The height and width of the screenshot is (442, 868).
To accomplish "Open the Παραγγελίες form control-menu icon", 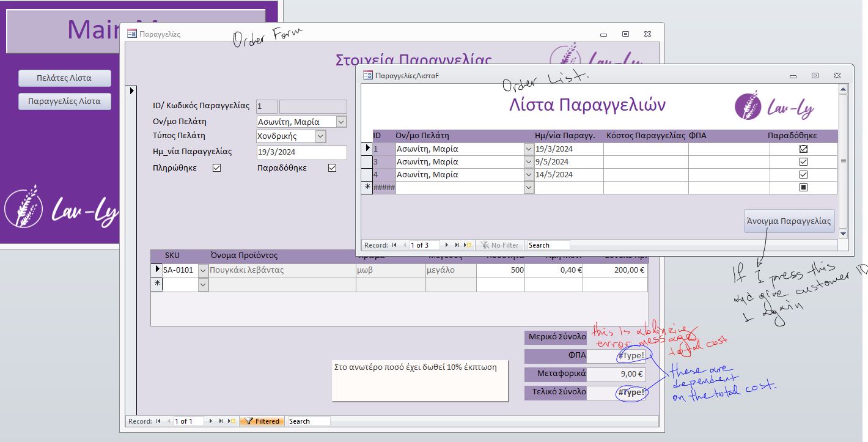I will [x=131, y=34].
